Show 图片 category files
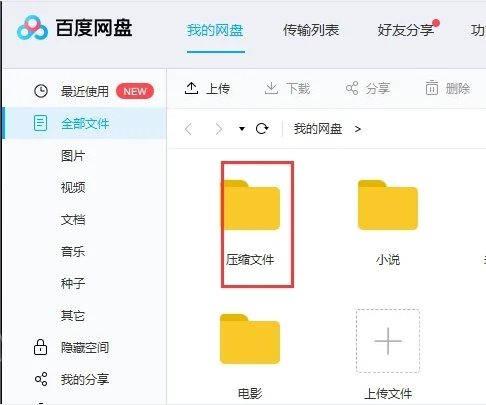Screen dimensions: 486x405 point(73,155)
